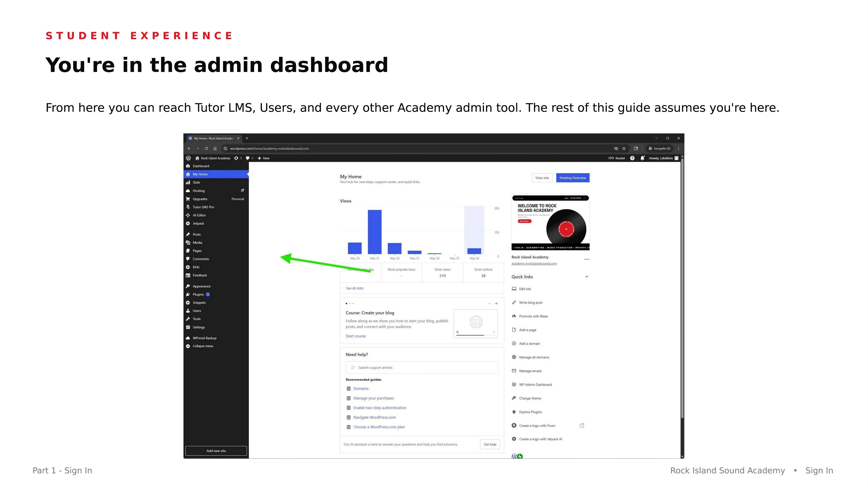The width and height of the screenshot is (868, 488).
Task: Click the Write blog post quick link
Action: 527,302
